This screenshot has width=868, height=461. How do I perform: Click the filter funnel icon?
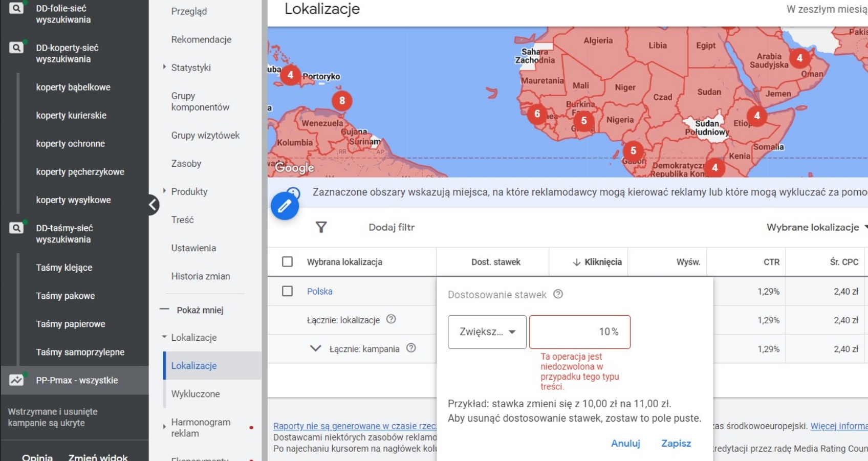(321, 227)
